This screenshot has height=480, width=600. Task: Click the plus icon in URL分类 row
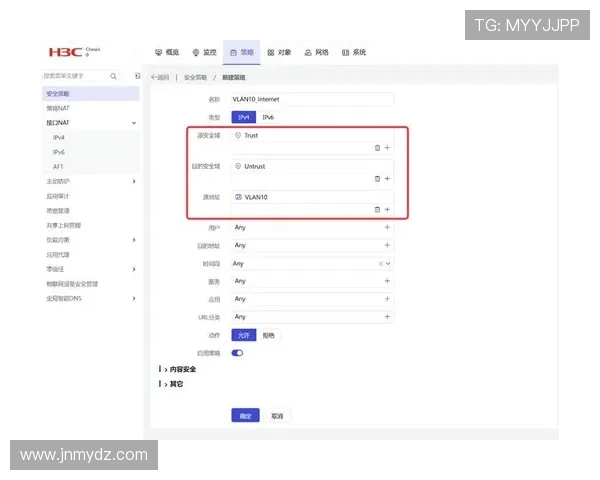tap(387, 317)
